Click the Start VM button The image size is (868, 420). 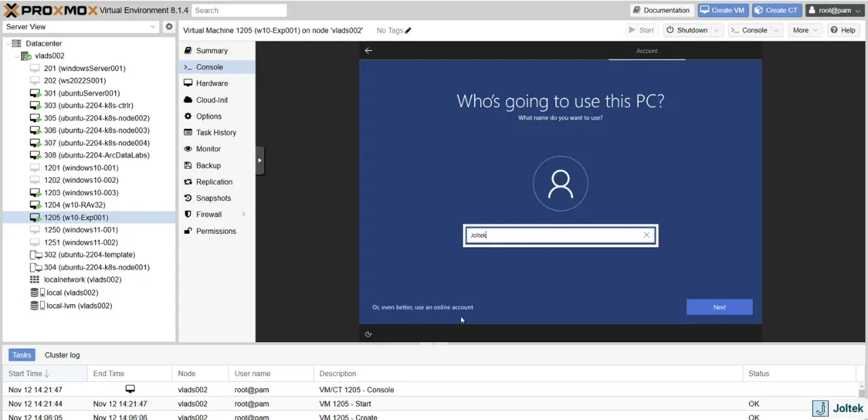pos(642,30)
